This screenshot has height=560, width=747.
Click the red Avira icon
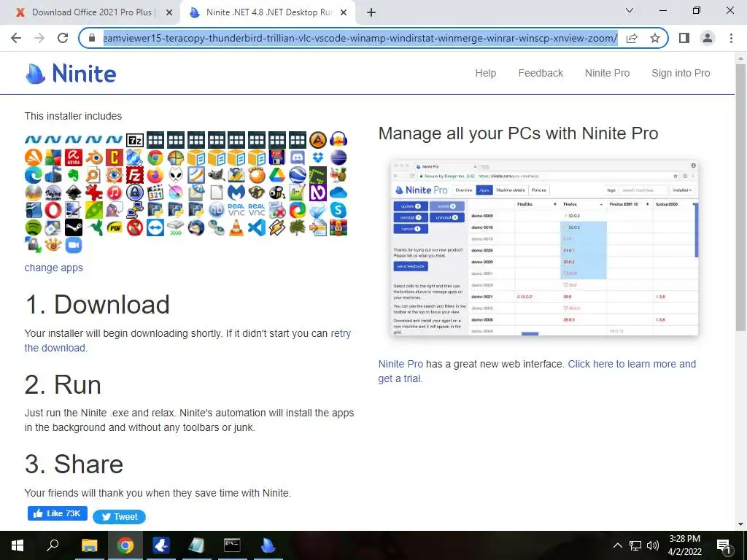pos(74,157)
